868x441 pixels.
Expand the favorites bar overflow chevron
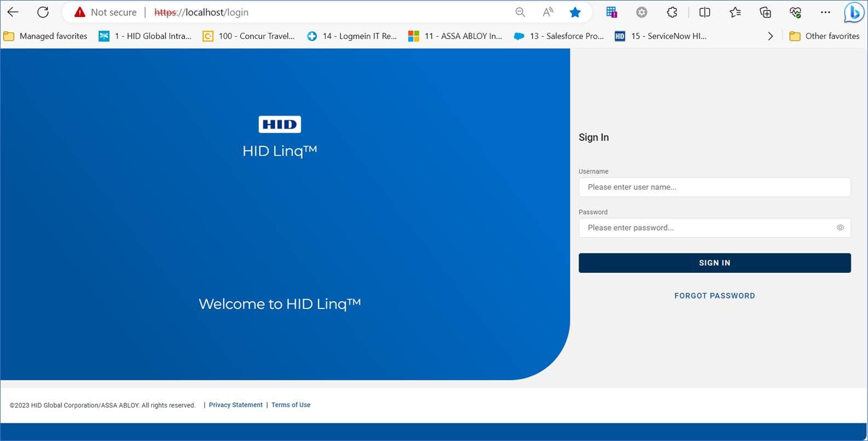[x=771, y=36]
